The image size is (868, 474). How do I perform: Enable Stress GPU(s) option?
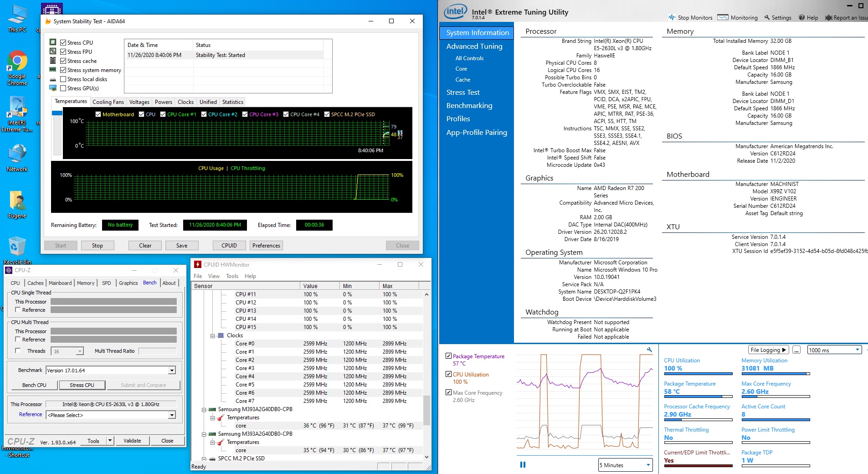click(x=63, y=88)
